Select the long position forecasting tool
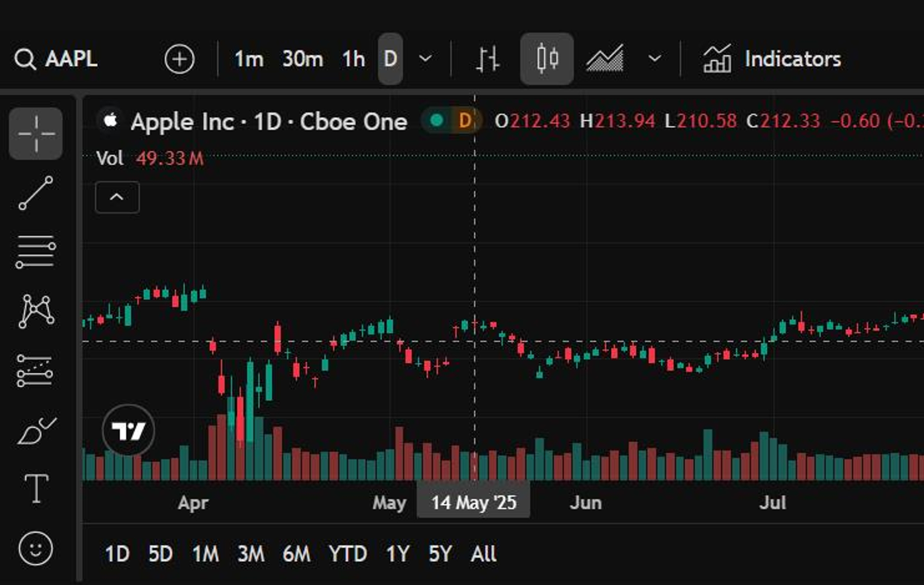 (x=35, y=370)
